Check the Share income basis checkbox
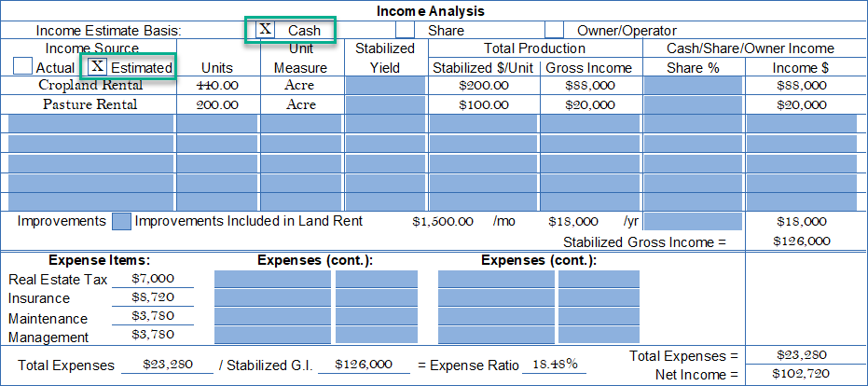Image resolution: width=868 pixels, height=386 pixels. point(405,30)
